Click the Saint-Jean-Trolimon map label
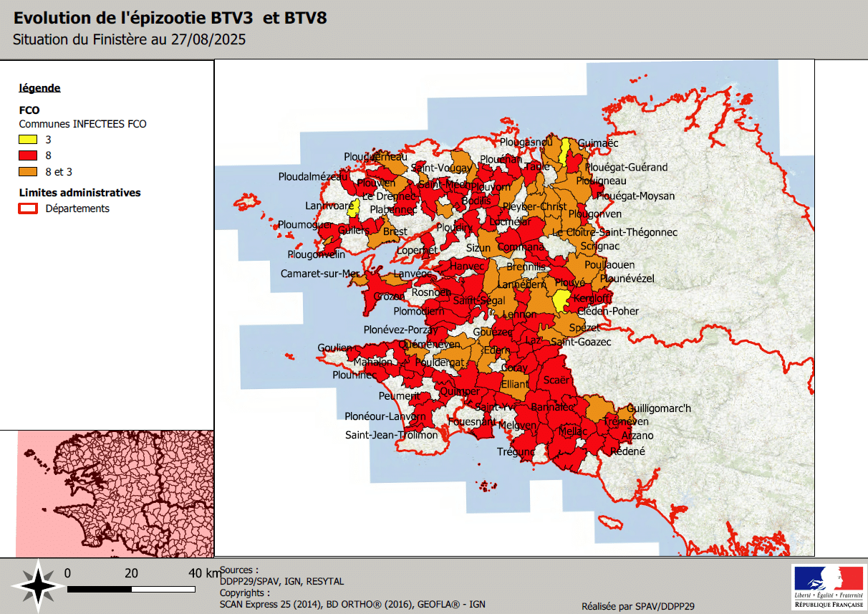868x614 pixels. [391, 435]
